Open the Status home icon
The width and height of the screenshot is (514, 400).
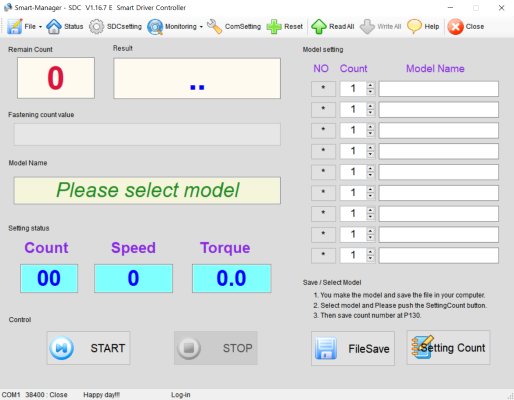(x=54, y=27)
